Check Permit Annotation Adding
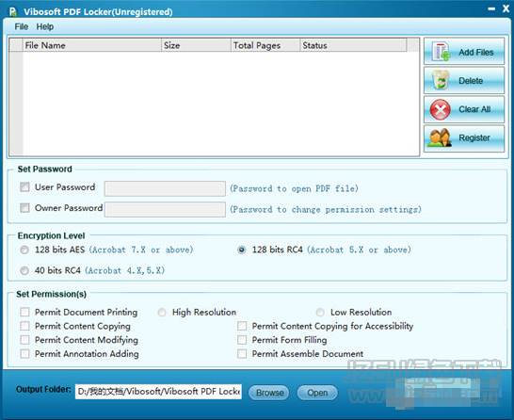 pos(24,354)
